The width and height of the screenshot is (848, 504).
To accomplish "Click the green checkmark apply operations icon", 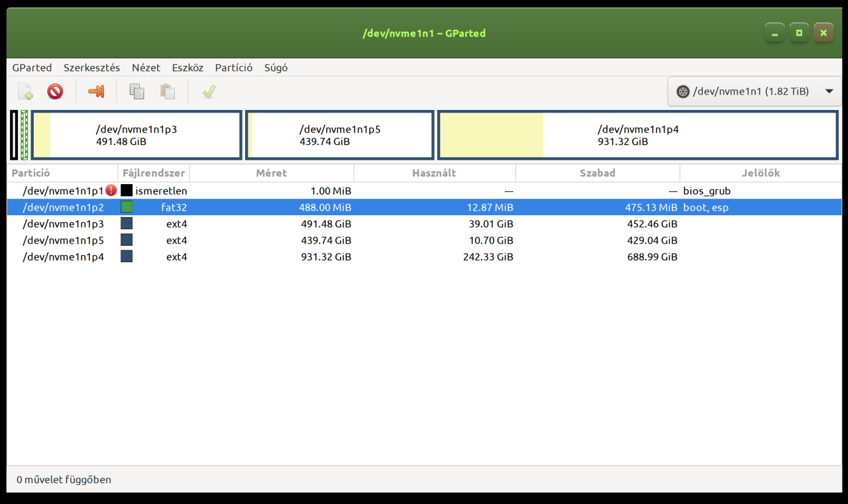I will coord(209,91).
